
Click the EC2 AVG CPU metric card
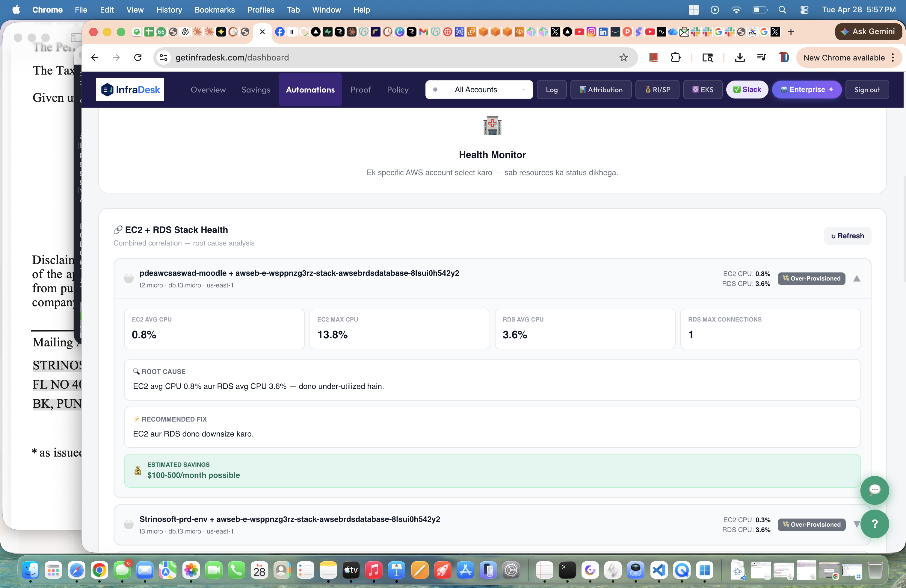click(214, 329)
